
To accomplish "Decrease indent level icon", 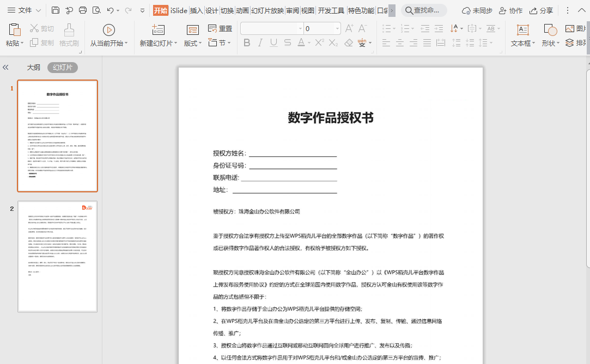I will point(425,28).
